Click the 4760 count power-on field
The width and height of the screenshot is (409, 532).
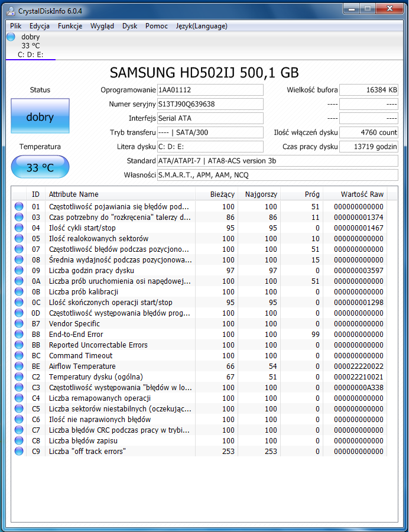point(369,132)
